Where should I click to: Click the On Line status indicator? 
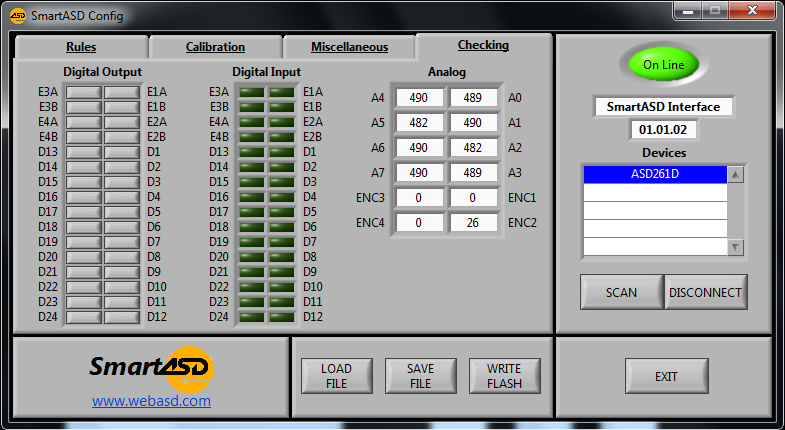(x=664, y=65)
